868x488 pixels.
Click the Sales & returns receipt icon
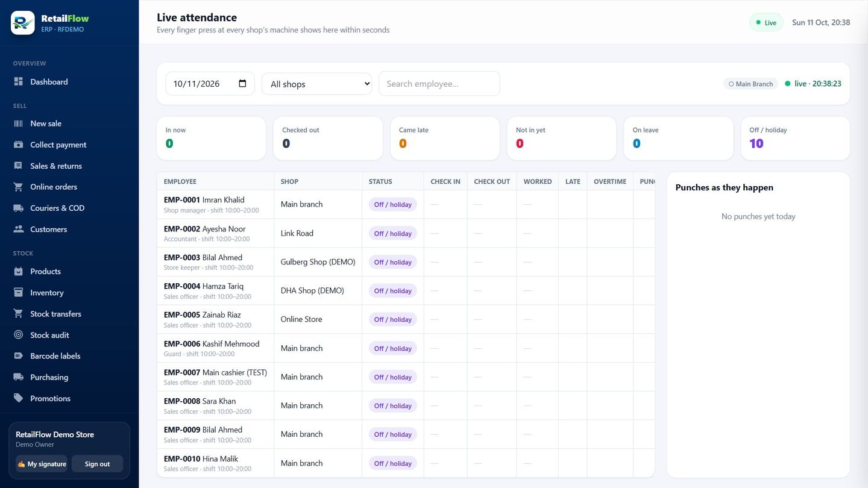19,166
